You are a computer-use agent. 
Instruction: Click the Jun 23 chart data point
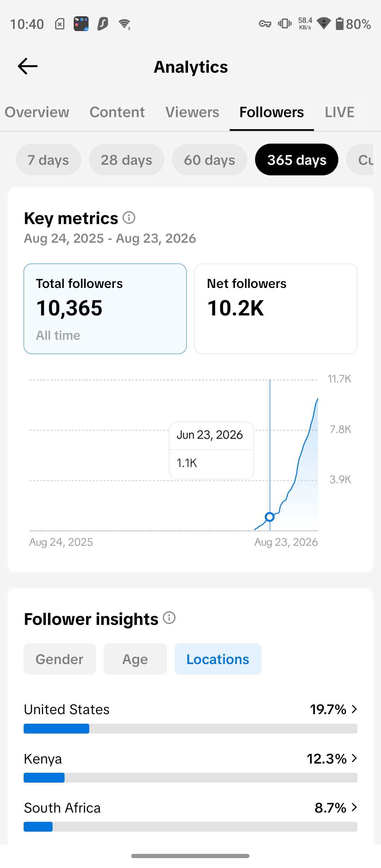[270, 517]
